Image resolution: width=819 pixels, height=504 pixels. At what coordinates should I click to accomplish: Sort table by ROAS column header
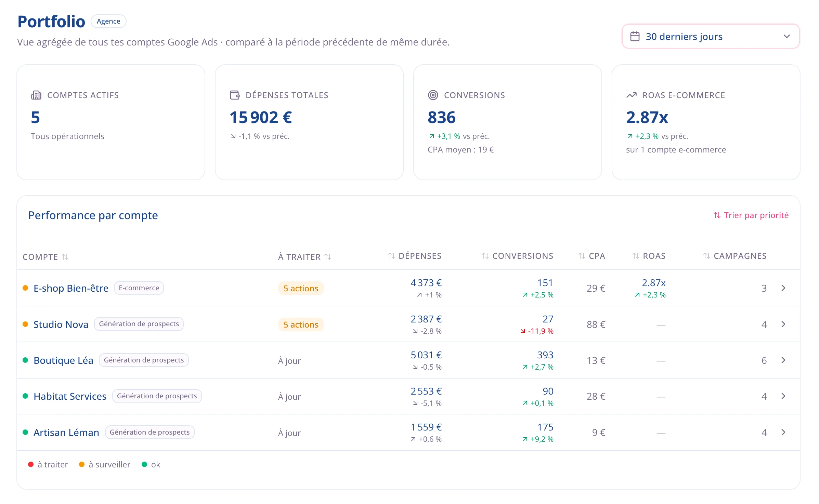(649, 256)
